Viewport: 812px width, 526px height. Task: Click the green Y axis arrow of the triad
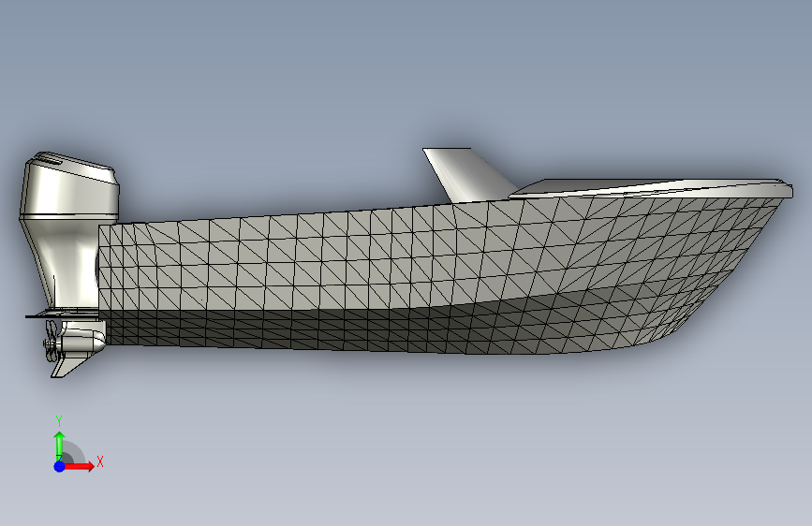(x=60, y=446)
